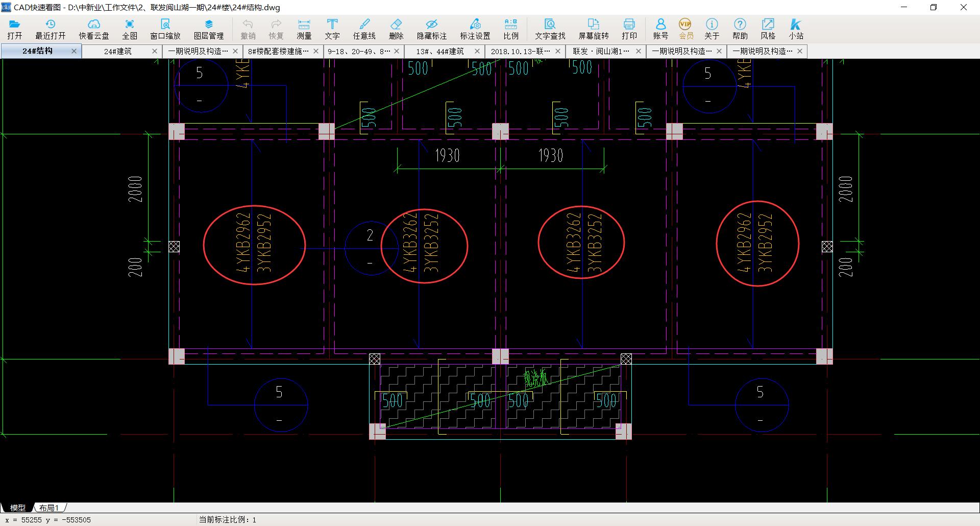This screenshot has width=980, height=526.
Task: Activate 窗口缩放 window zoom tool
Action: tap(165, 29)
